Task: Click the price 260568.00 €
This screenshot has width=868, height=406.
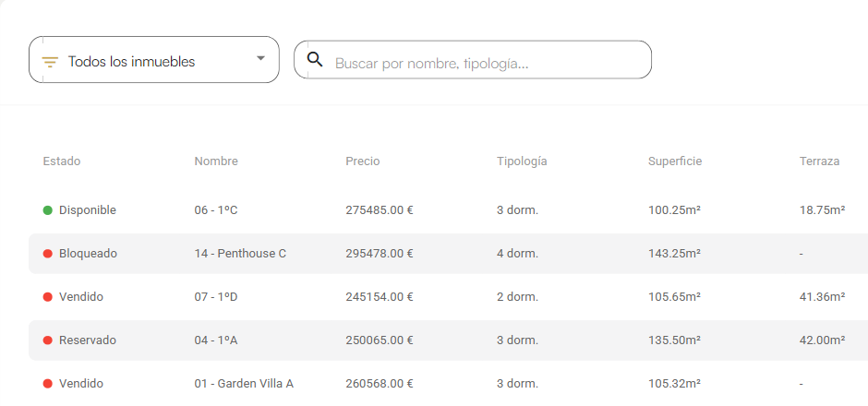Action: (380, 383)
